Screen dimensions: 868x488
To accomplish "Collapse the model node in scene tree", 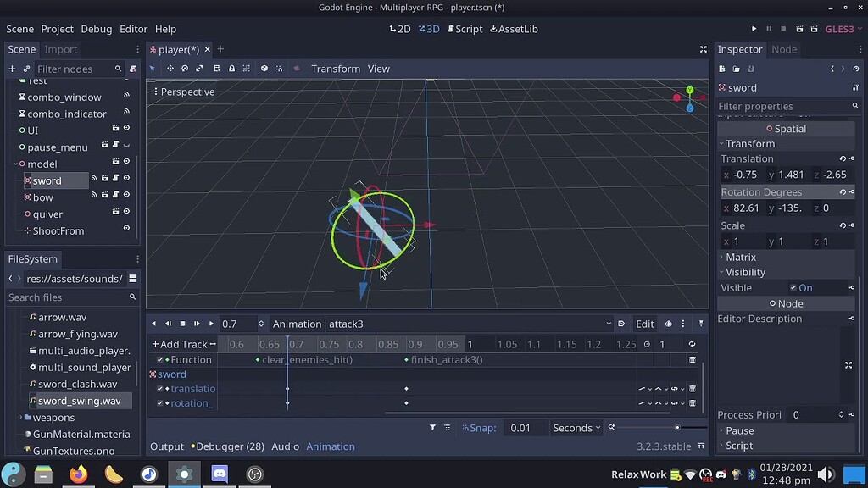I will pyautogui.click(x=15, y=164).
